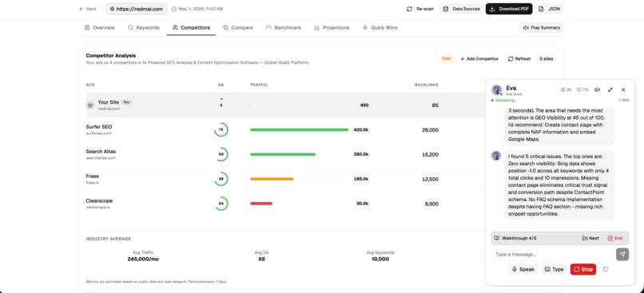View the Projections tab

(x=332, y=27)
